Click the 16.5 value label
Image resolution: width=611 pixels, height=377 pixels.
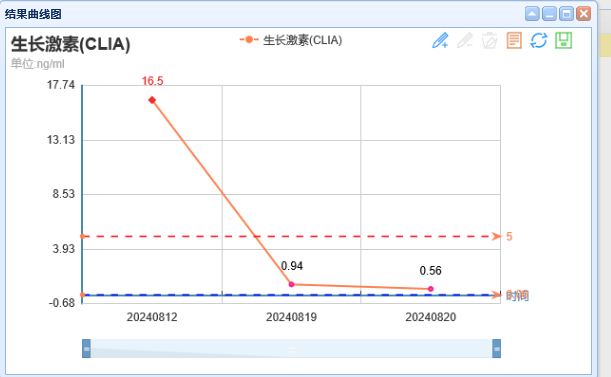(152, 81)
